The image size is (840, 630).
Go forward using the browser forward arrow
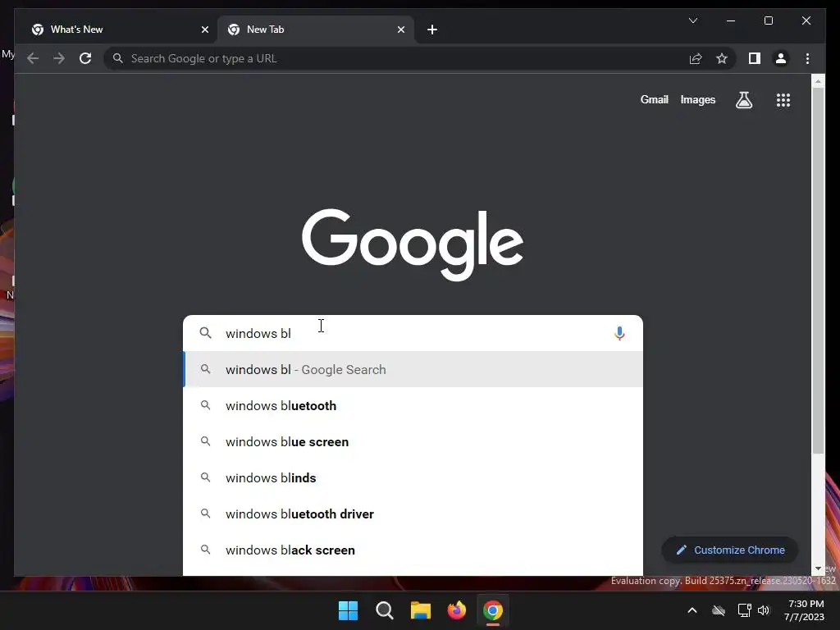[59, 58]
